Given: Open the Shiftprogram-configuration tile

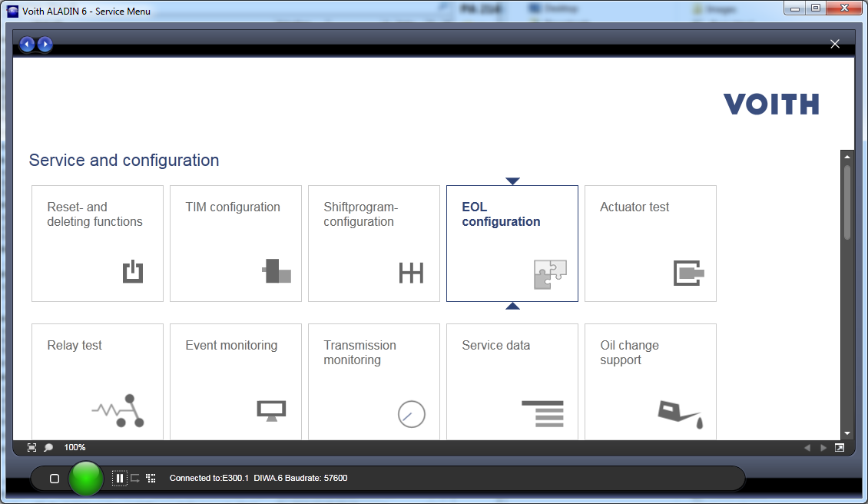Looking at the screenshot, I should [x=374, y=244].
